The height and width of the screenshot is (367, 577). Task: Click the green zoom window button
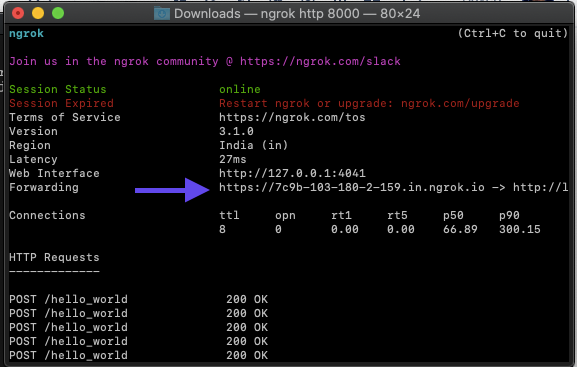[58, 13]
